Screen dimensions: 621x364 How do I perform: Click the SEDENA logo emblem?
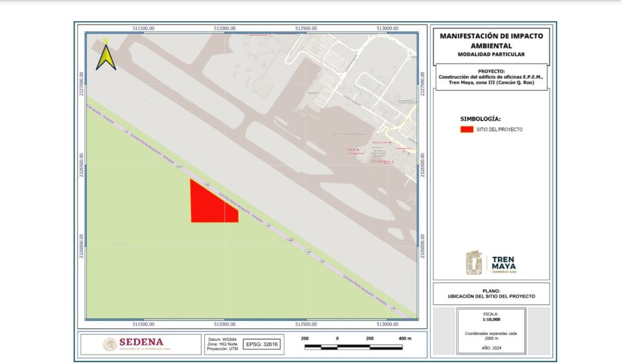pyautogui.click(x=110, y=344)
